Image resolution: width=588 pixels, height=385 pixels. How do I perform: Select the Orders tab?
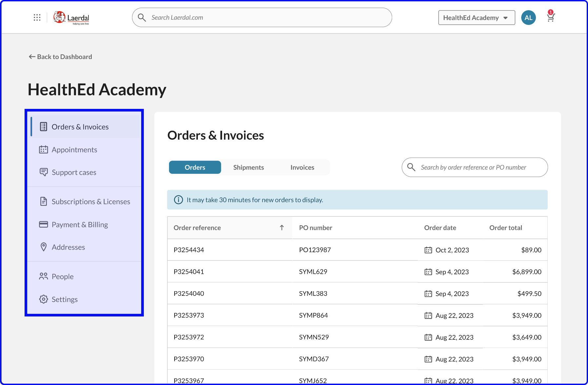point(195,168)
